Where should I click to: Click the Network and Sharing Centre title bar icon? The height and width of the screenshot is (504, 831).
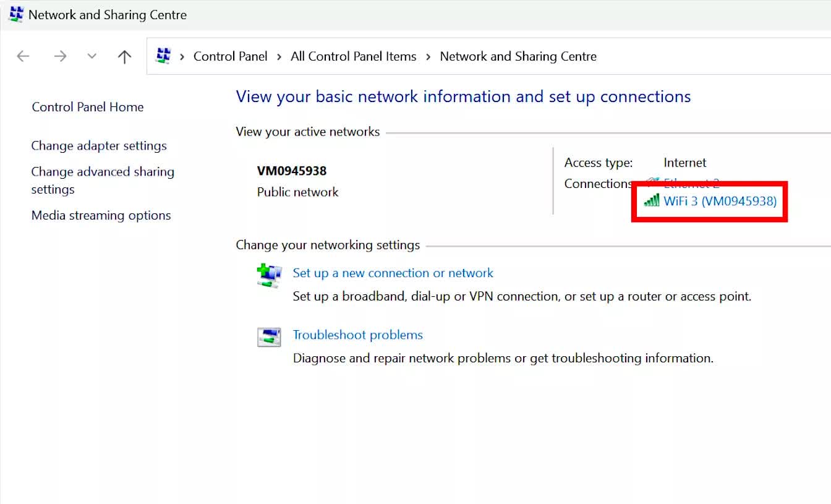(15, 14)
